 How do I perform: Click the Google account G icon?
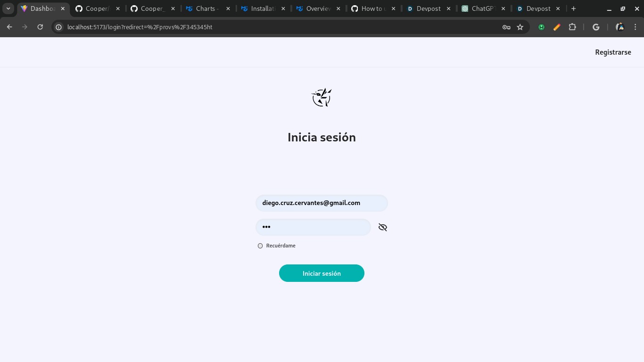(596, 27)
